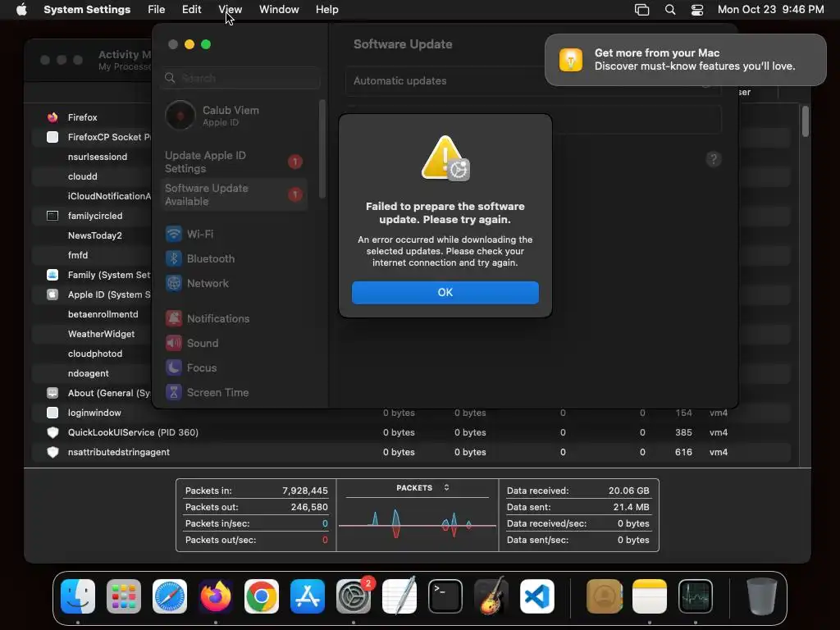Select familycircled process row
The image size is (840, 630).
[95, 216]
